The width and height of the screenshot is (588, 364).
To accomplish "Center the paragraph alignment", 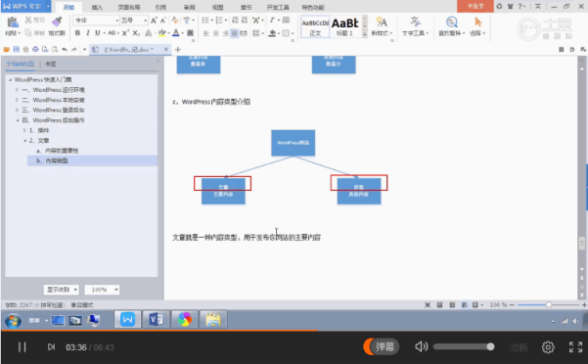I will coord(216,33).
